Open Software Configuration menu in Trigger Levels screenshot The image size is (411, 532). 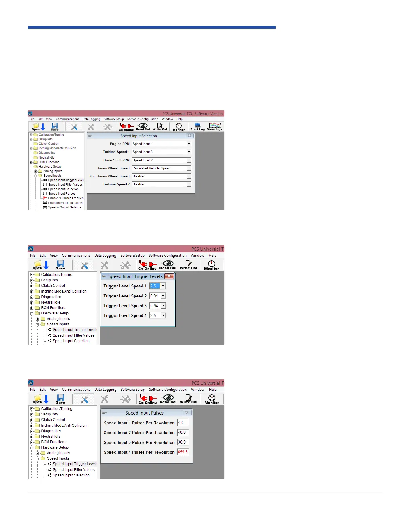(168, 256)
